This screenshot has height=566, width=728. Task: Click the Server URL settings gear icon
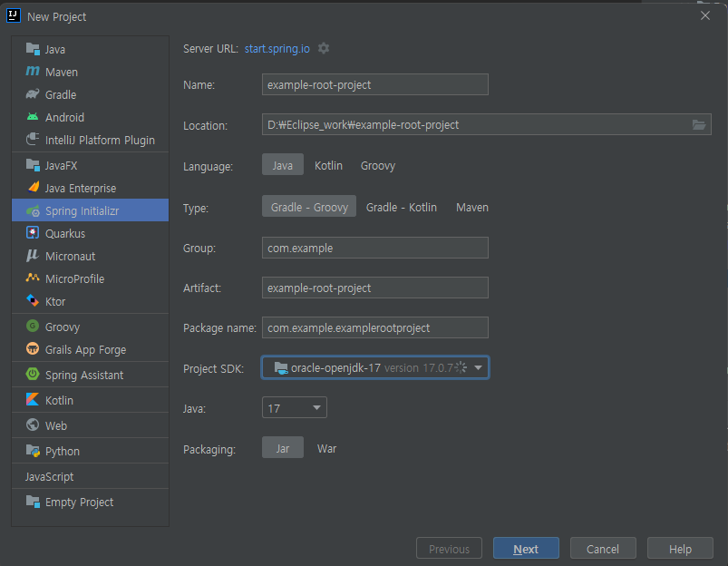[324, 48]
